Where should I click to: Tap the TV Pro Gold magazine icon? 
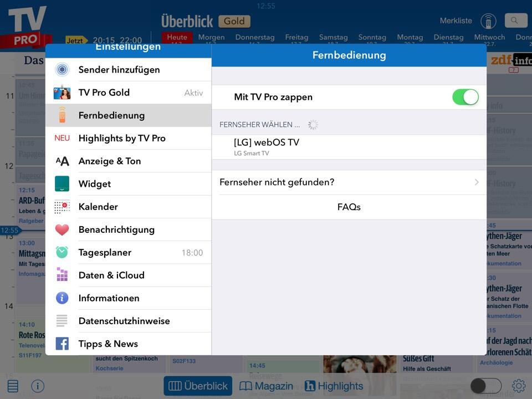tap(62, 93)
